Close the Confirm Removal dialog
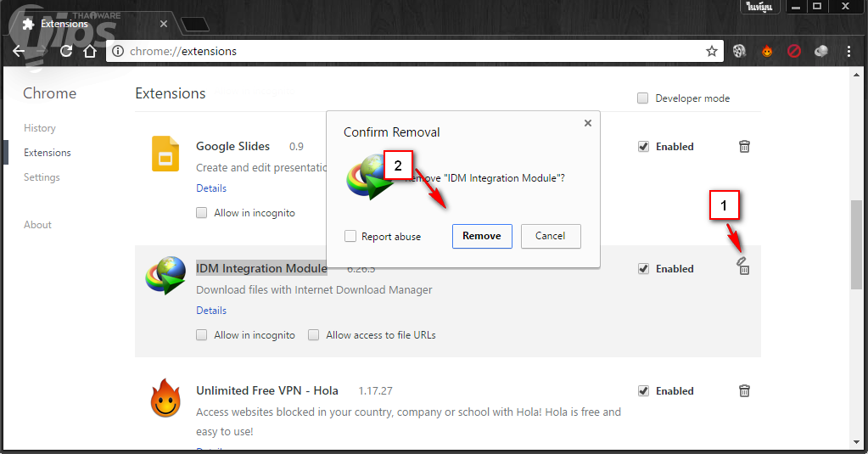 (588, 123)
